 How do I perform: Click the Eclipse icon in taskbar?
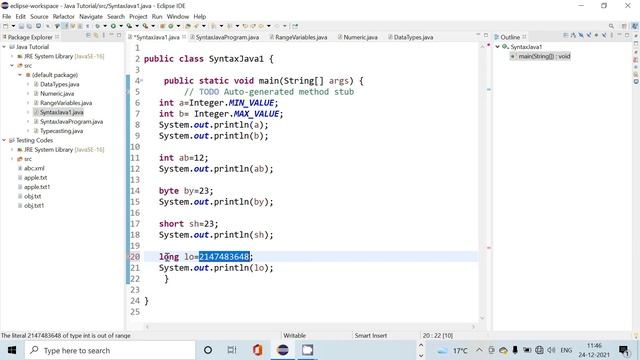(282, 350)
